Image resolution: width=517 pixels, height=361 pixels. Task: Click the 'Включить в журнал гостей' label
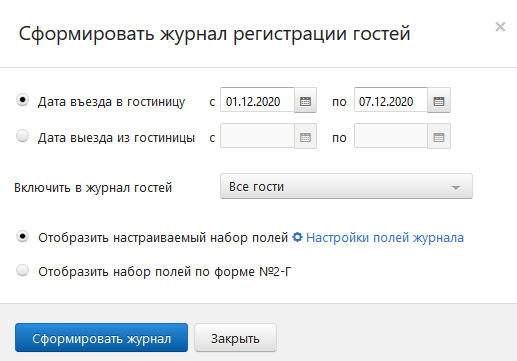click(x=93, y=188)
